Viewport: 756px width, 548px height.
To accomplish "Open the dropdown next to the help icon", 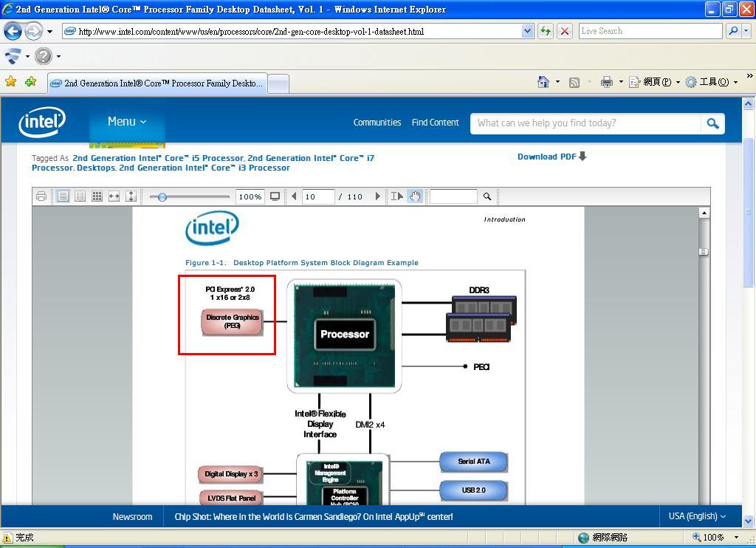I will coord(59,56).
